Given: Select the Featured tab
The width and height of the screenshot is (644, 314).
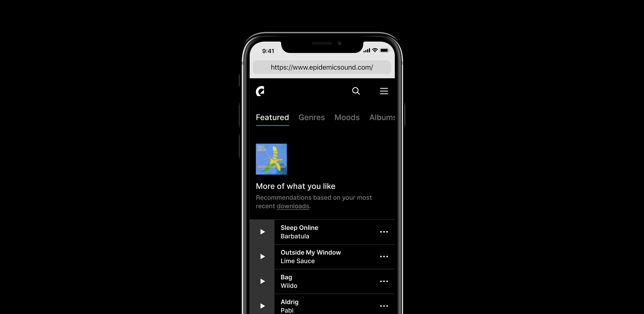Looking at the screenshot, I should pos(272,117).
